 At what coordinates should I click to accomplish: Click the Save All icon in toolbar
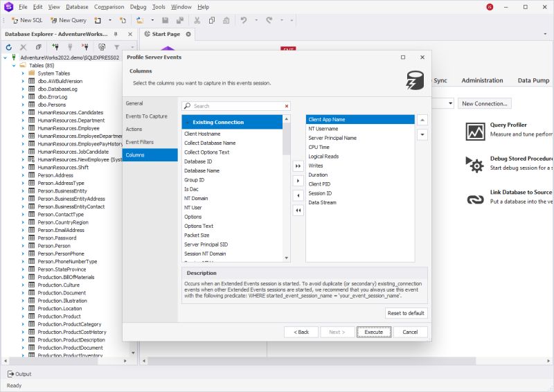click(x=180, y=21)
